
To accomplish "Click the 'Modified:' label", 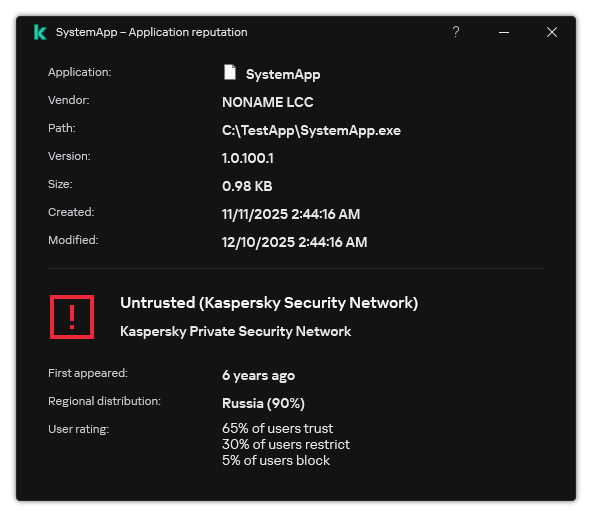I will point(73,240).
